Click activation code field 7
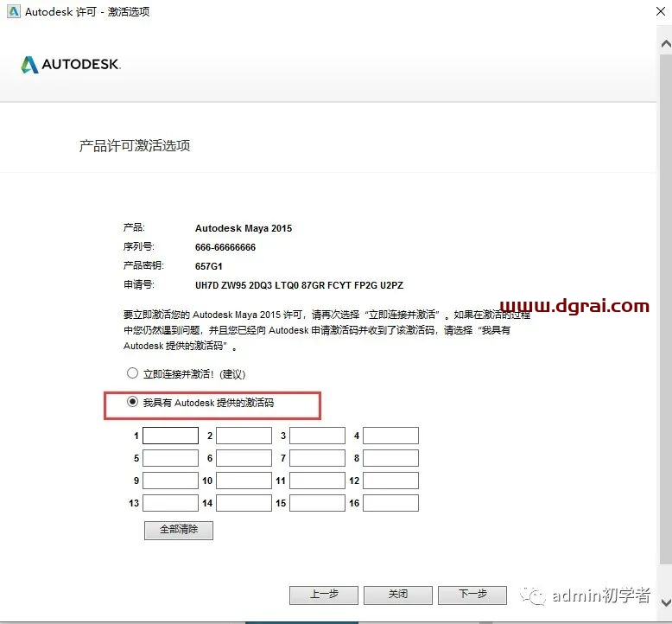Screen dimensions: 672x624 (317, 458)
